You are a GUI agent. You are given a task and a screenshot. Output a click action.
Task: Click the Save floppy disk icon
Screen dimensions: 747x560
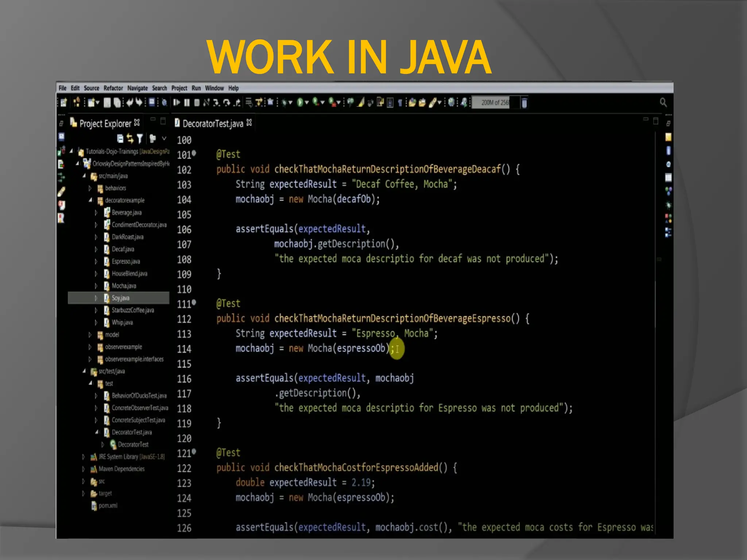107,102
